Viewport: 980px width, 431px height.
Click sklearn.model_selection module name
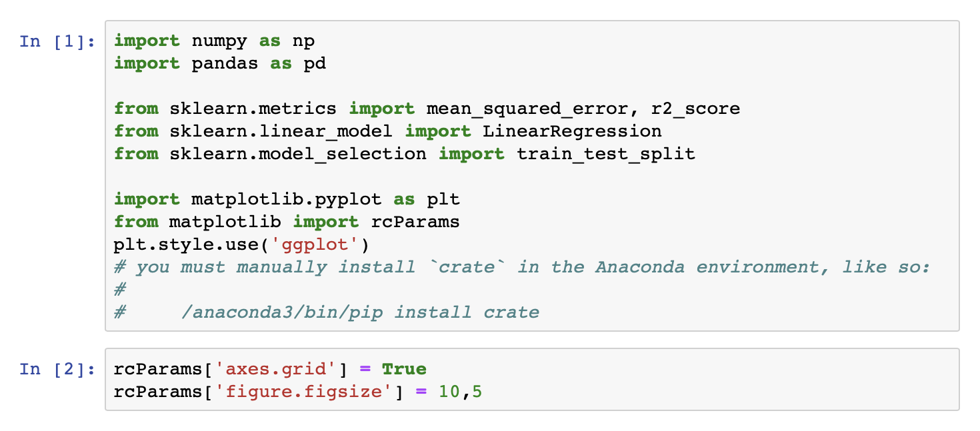tap(298, 155)
